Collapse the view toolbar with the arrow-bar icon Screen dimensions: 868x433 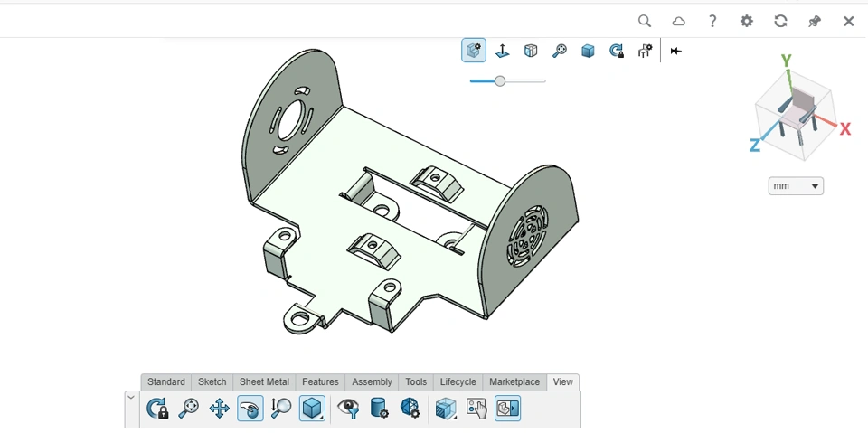675,51
